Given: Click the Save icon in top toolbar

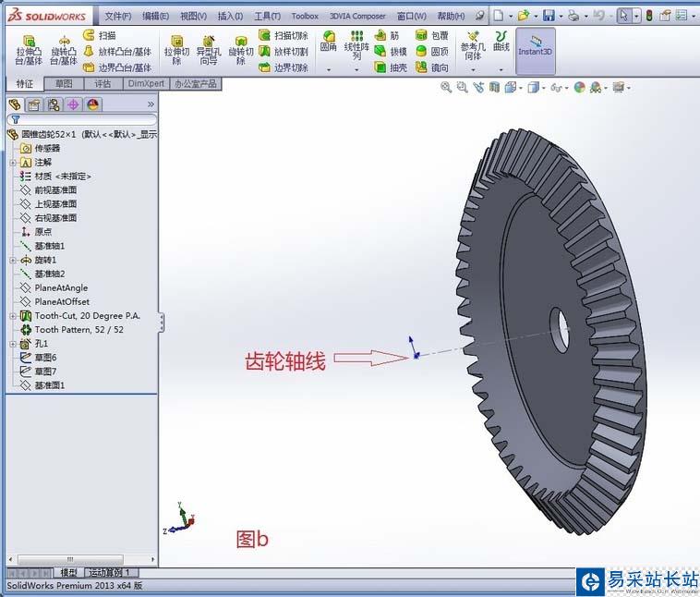Looking at the screenshot, I should pos(549,16).
